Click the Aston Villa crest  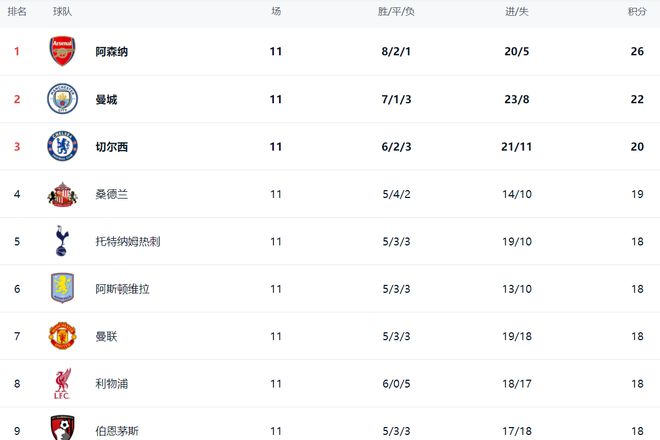pos(62,289)
